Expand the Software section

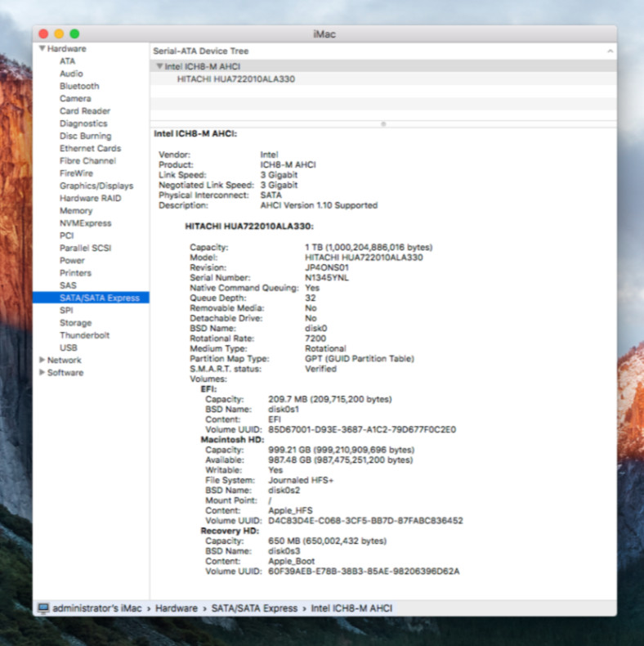click(42, 373)
